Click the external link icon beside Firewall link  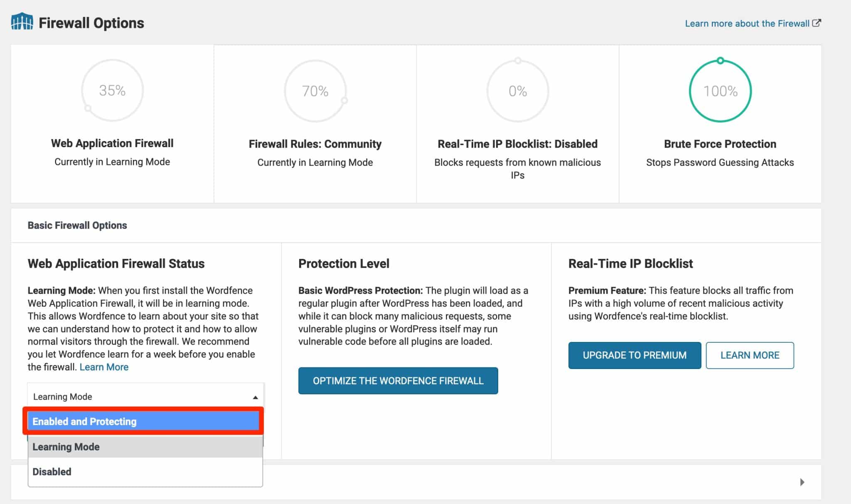817,23
